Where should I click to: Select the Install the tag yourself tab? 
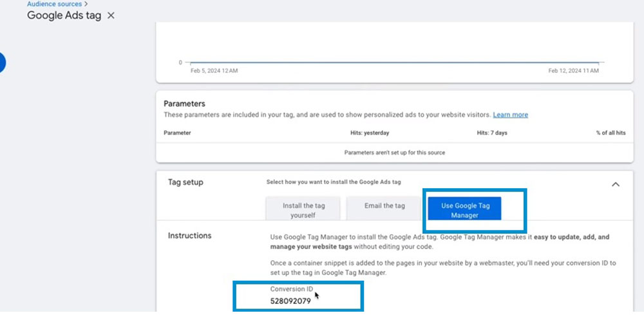pos(303,209)
